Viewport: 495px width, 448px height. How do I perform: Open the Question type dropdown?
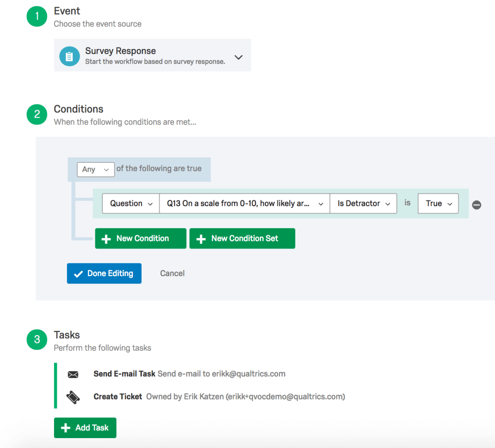[x=131, y=204]
